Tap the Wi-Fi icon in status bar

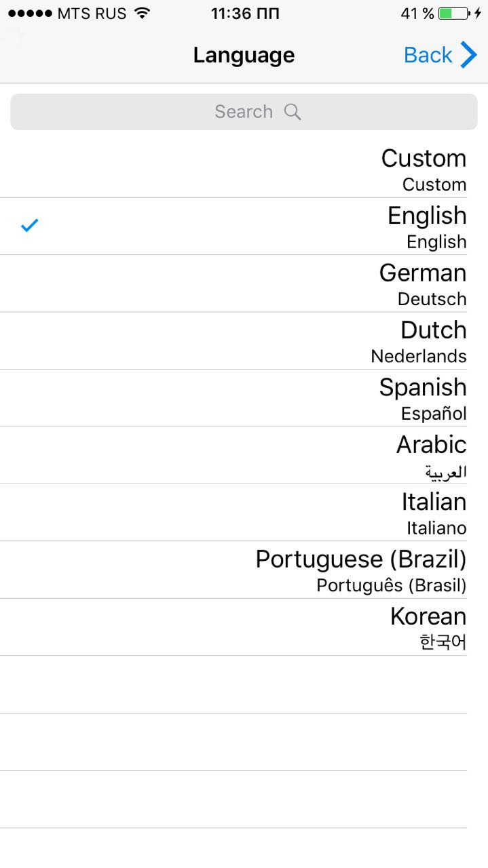pyautogui.click(x=142, y=14)
